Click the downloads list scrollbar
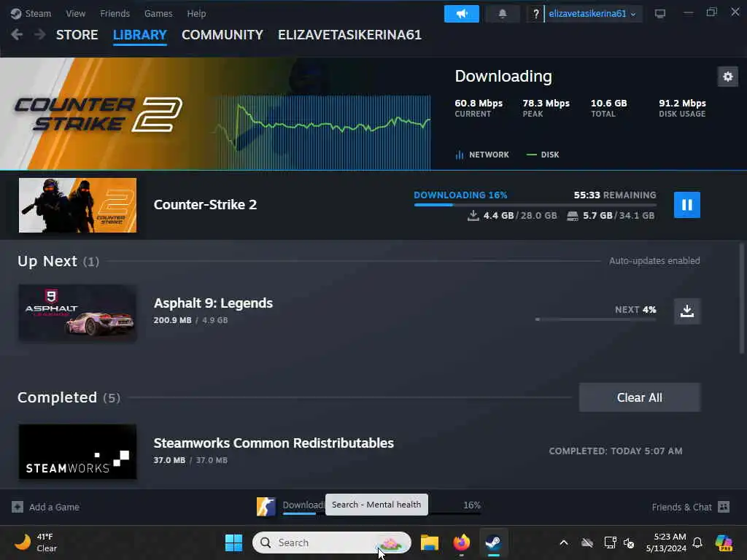This screenshot has width=747, height=560. (741, 299)
